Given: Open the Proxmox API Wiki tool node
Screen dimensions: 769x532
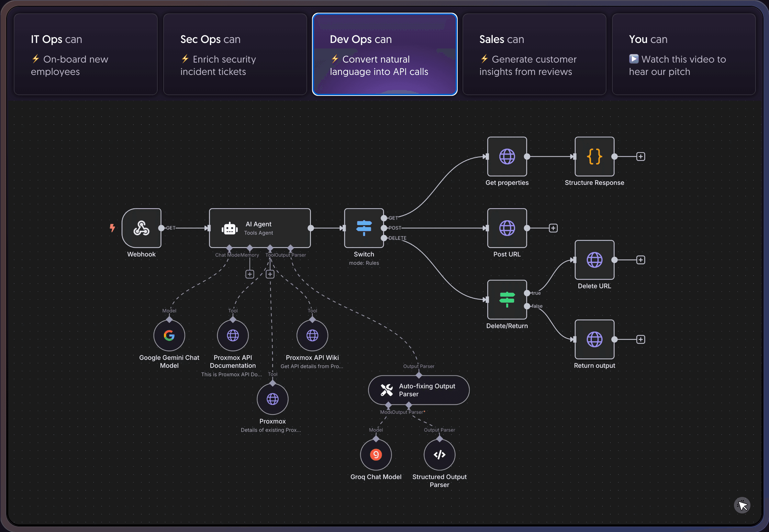Looking at the screenshot, I should (x=312, y=335).
